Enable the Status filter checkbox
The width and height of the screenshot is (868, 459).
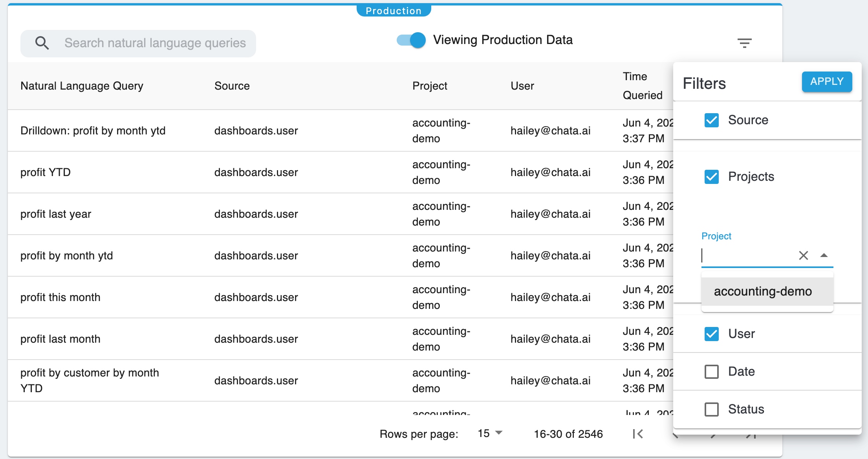pyautogui.click(x=711, y=409)
